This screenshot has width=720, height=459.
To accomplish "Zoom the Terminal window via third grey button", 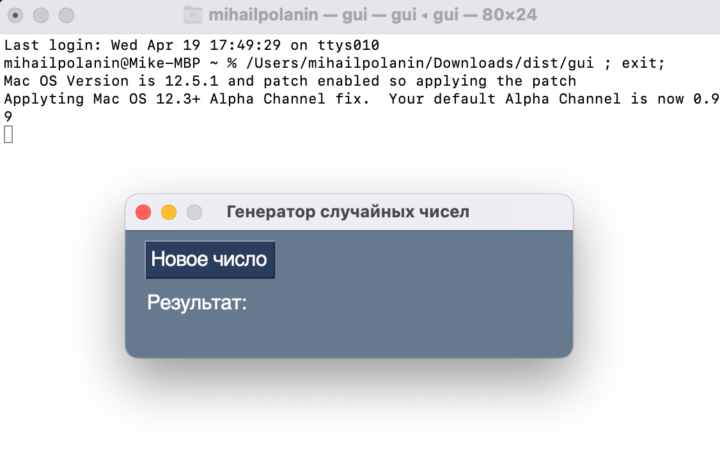I will coord(67,15).
